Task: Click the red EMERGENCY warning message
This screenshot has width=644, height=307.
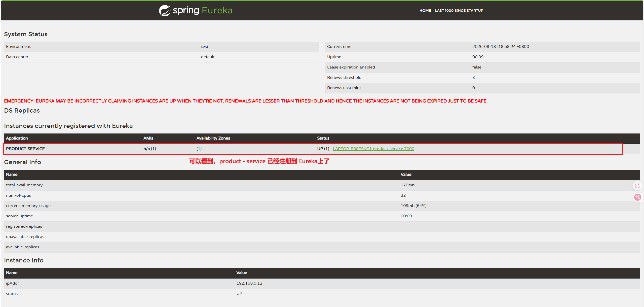Action: click(x=246, y=101)
